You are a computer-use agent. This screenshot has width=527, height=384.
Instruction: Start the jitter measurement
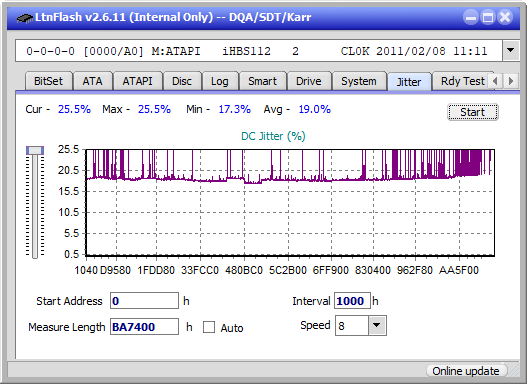click(x=473, y=112)
